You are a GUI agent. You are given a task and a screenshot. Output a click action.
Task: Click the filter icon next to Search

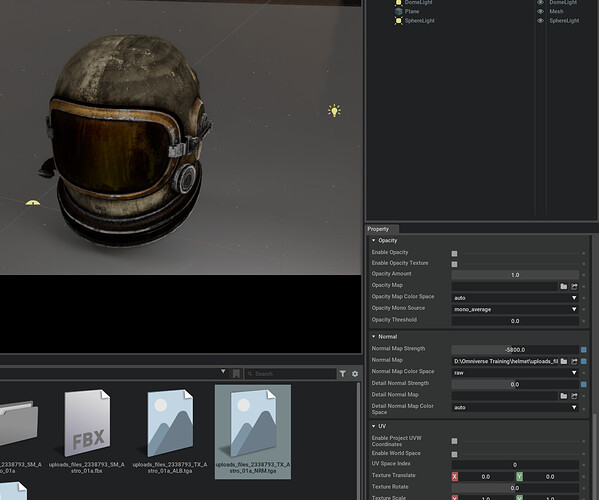pyautogui.click(x=343, y=374)
